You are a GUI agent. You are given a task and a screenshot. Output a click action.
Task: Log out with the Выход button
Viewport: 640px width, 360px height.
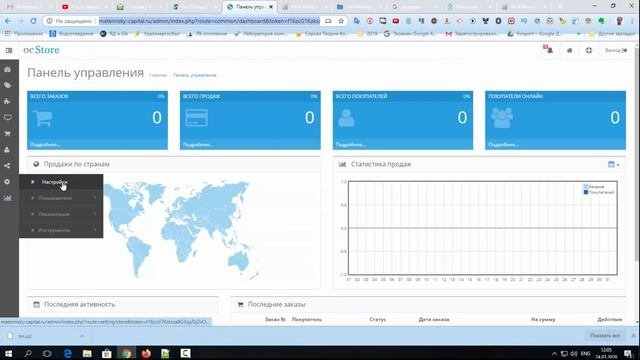(x=616, y=50)
